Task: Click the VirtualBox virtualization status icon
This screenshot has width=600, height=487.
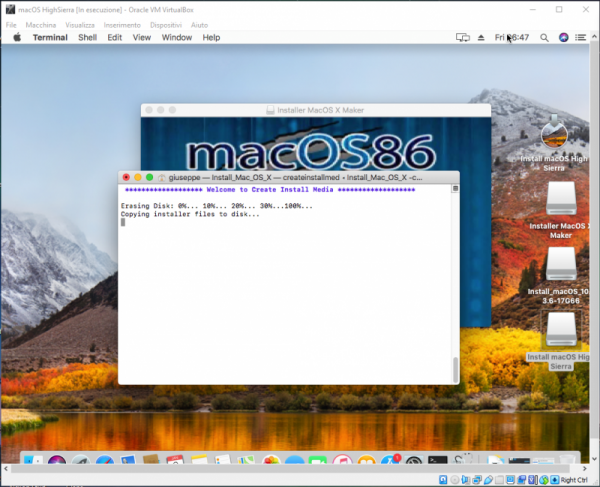Action: tap(532, 480)
